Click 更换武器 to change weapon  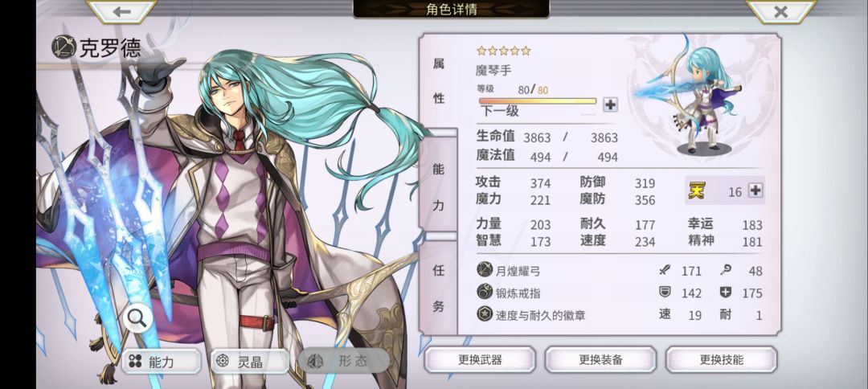(480, 360)
